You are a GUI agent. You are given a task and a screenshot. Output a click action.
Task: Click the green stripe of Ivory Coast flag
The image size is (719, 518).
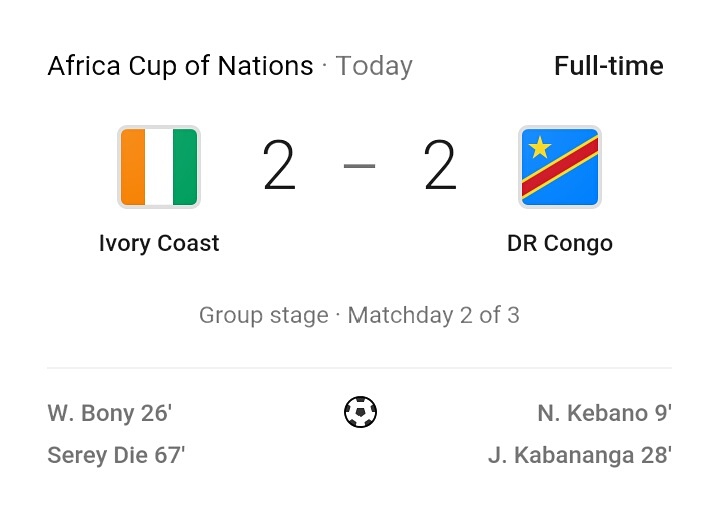(x=185, y=167)
